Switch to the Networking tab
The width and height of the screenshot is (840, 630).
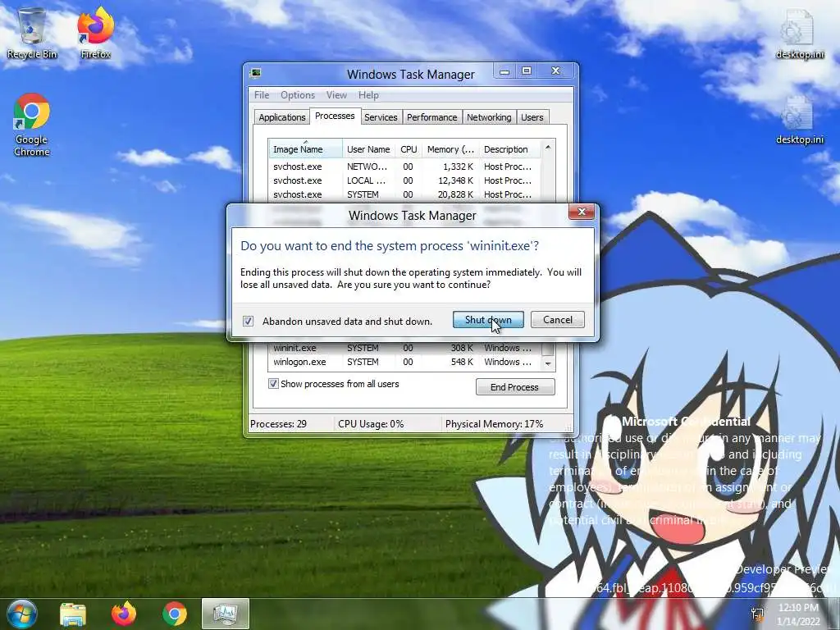coord(489,117)
